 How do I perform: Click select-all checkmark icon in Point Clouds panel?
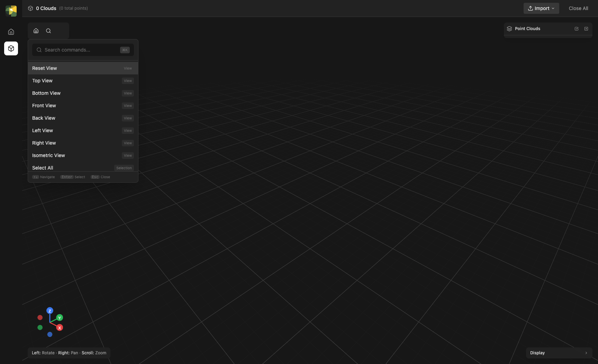click(x=577, y=29)
